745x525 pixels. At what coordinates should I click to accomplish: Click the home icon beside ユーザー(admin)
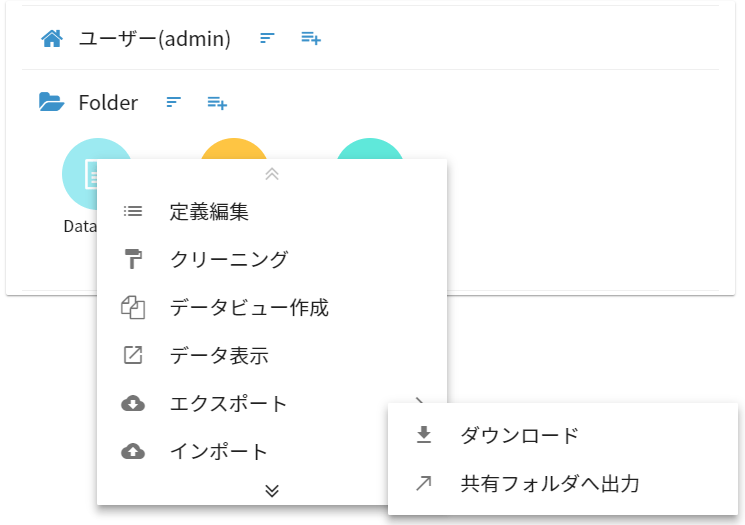51,39
